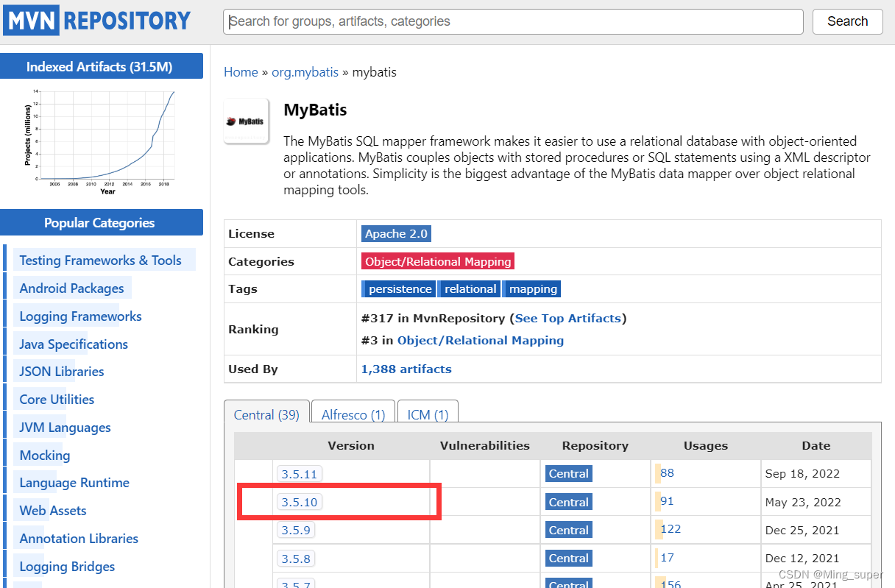
Task: Click the Search button
Action: [847, 21]
